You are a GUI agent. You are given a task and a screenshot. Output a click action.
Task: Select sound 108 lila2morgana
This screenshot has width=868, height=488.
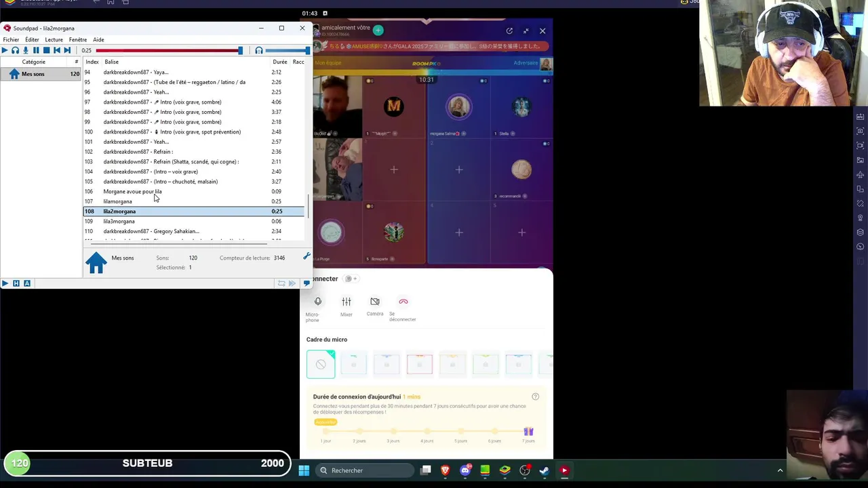[x=193, y=211]
